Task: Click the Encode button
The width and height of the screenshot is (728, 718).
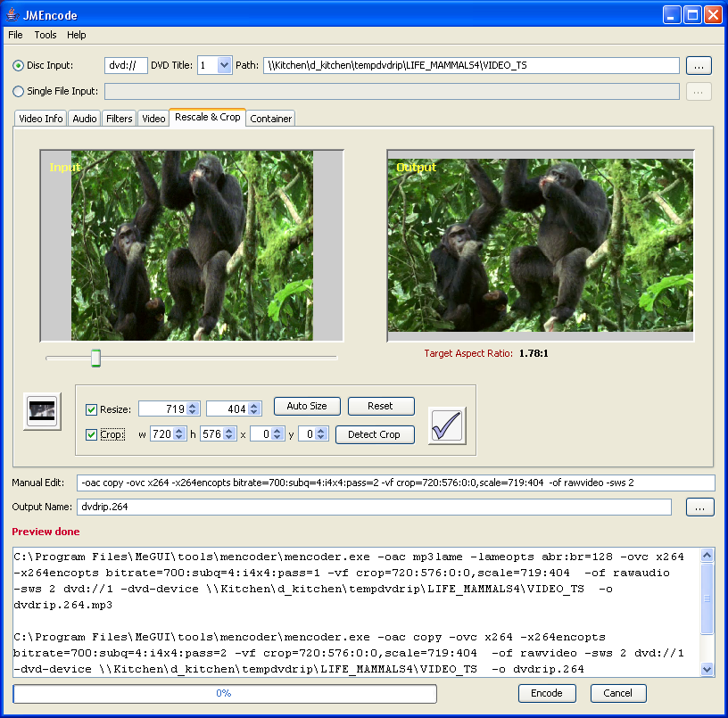Action: point(547,693)
